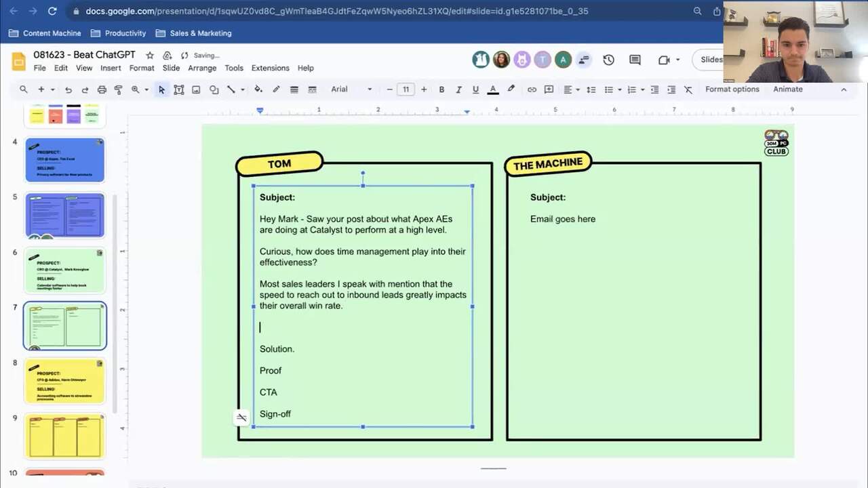Clear text formatting
868x488 pixels.
click(688, 89)
